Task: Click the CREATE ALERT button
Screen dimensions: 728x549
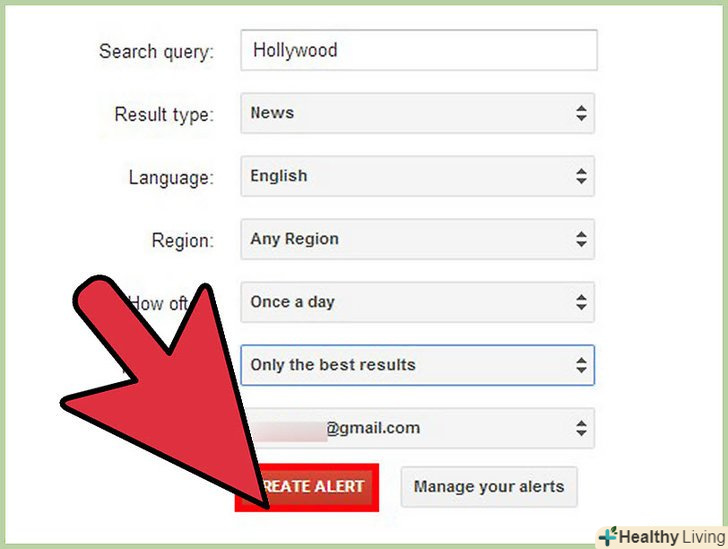Action: (307, 487)
